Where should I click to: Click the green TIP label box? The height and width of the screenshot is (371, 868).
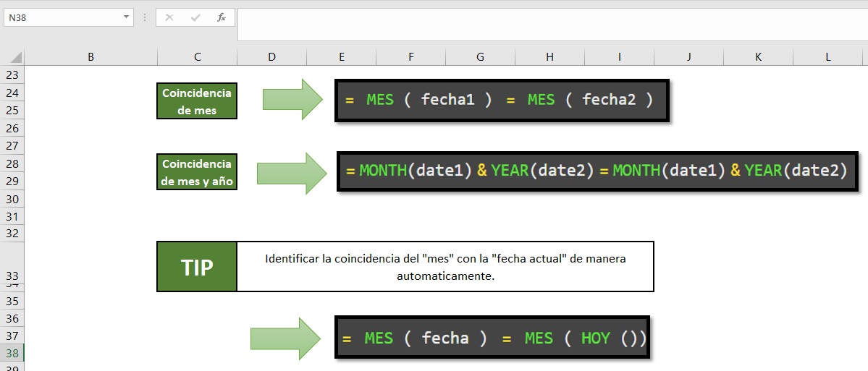(197, 267)
